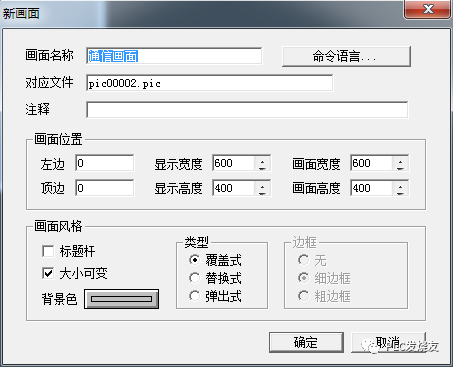Select the 弹出式 type radio button
The width and height of the screenshot is (453, 367).
(194, 296)
